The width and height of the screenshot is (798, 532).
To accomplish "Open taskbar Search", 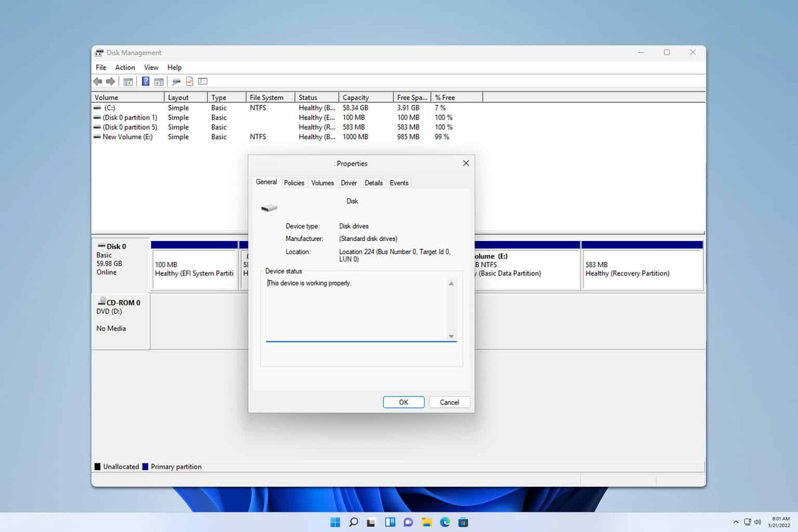I will coord(353,522).
